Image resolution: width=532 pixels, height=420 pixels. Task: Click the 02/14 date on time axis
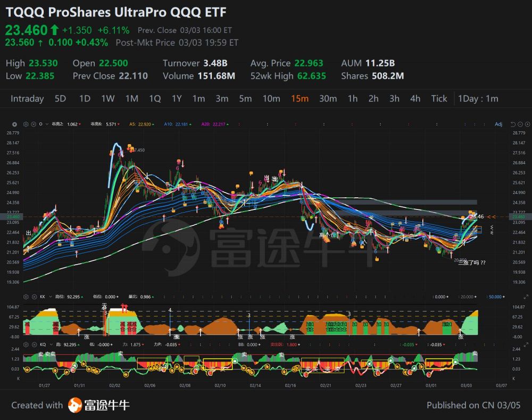click(x=255, y=385)
